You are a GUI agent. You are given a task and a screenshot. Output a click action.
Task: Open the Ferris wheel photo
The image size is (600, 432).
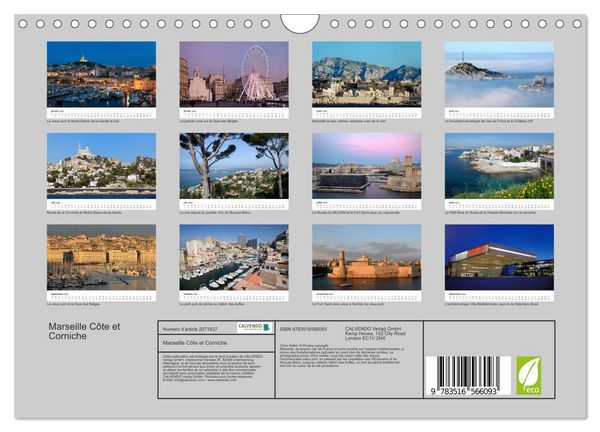click(234, 74)
